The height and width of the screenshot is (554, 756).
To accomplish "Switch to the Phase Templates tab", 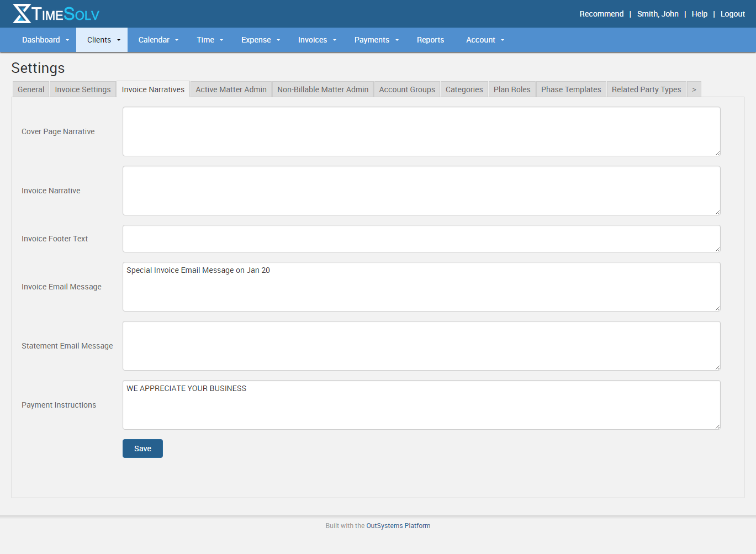I will tap(571, 89).
